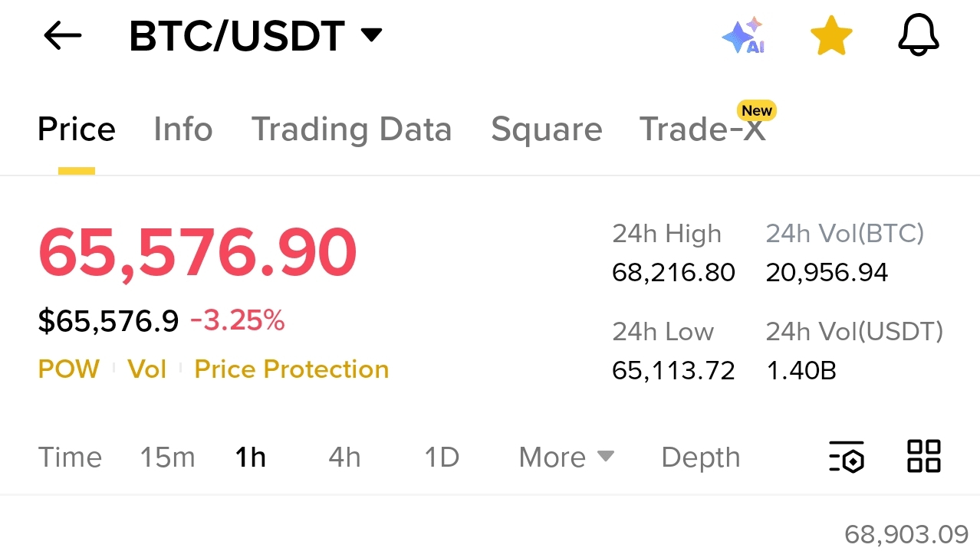Image resolution: width=980 pixels, height=551 pixels.
Task: Tap the POW tag
Action: (x=69, y=369)
